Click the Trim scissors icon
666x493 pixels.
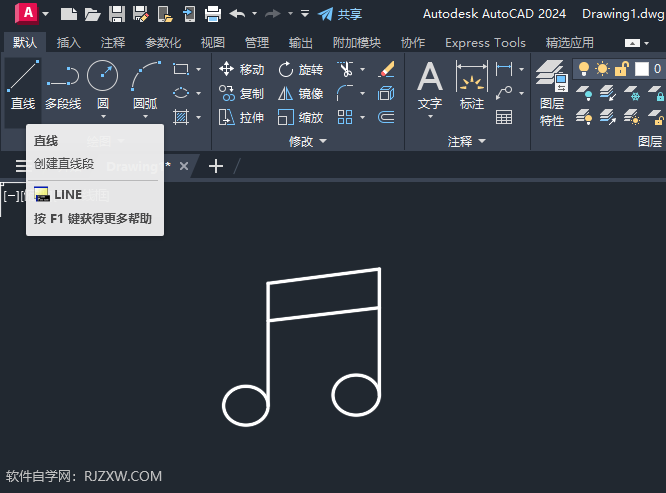click(x=346, y=69)
